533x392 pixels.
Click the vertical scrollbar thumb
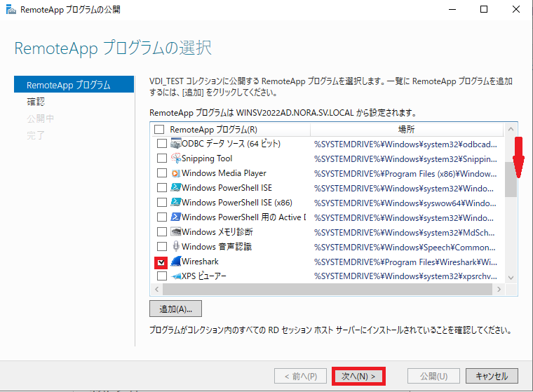511,180
